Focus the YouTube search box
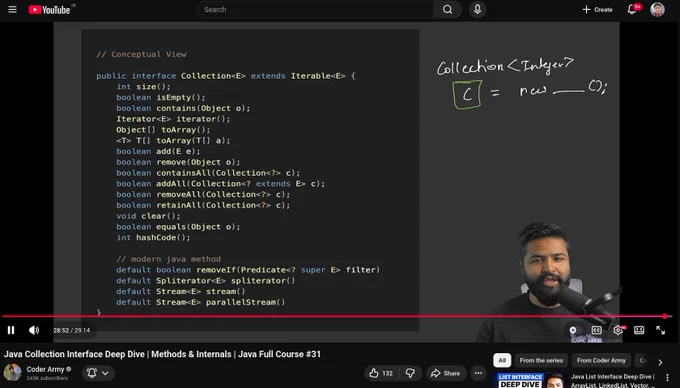 click(315, 10)
